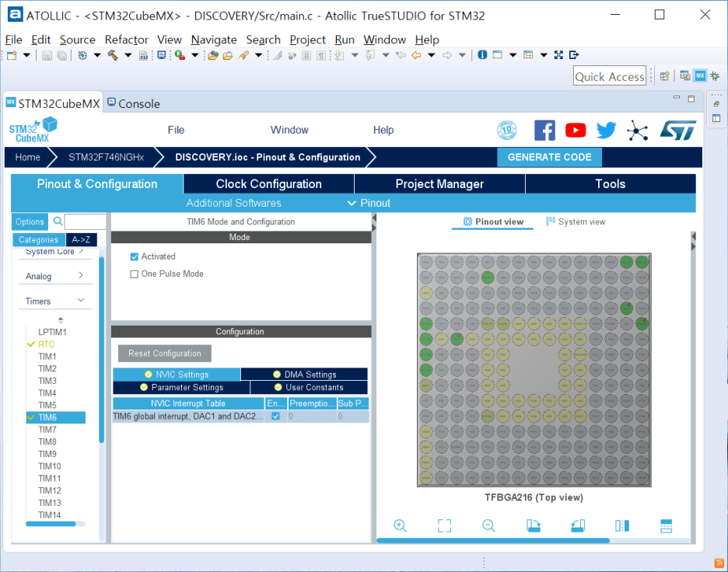The image size is (728, 572).
Task: Click the Reset Configuration button
Action: coord(165,354)
